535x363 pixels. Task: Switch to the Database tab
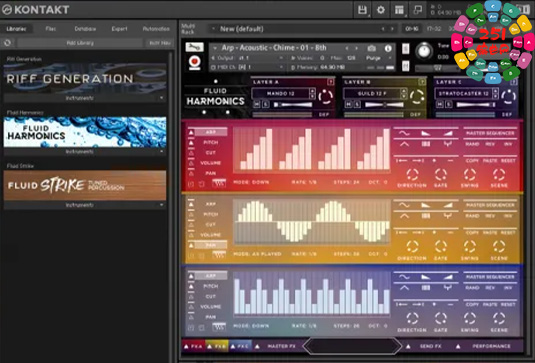pyautogui.click(x=85, y=29)
